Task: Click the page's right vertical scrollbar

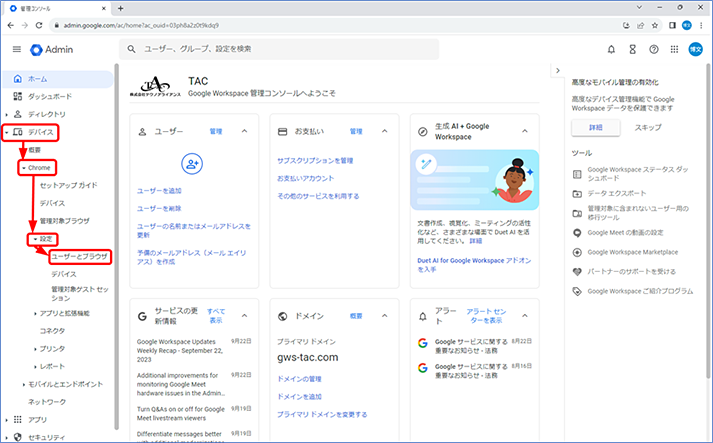Action: point(708,221)
